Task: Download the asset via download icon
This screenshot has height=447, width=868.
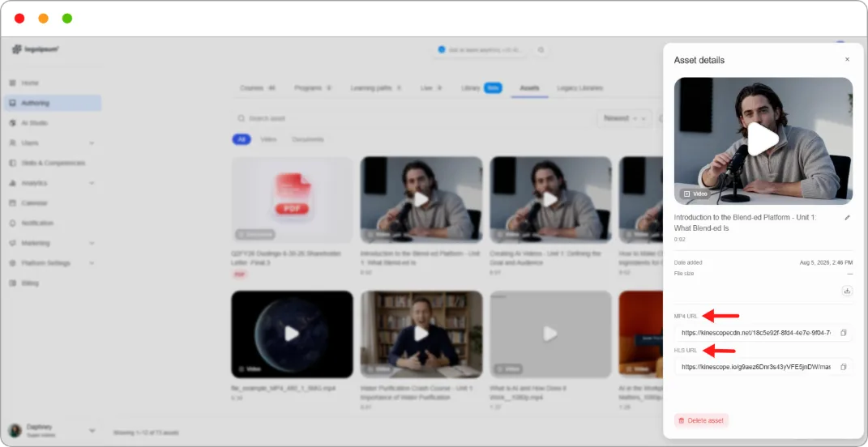Action: [846, 291]
